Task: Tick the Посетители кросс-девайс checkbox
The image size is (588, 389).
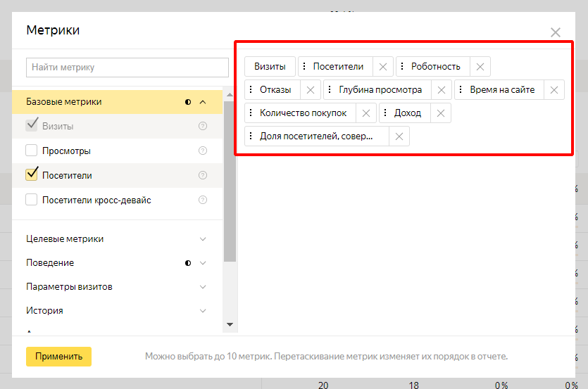Action: point(32,200)
